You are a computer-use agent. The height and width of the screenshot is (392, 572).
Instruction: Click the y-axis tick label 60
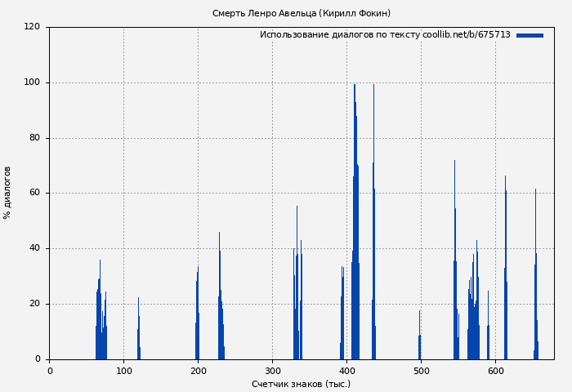click(x=34, y=194)
